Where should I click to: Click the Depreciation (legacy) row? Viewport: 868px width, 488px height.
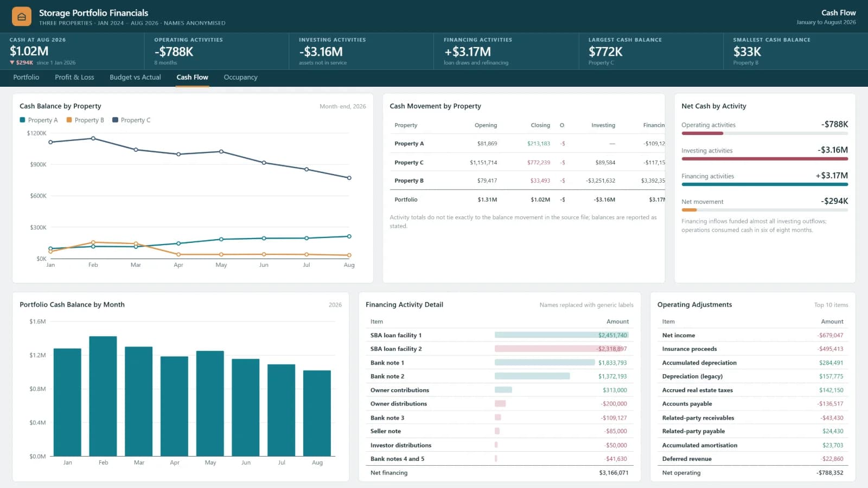click(753, 376)
